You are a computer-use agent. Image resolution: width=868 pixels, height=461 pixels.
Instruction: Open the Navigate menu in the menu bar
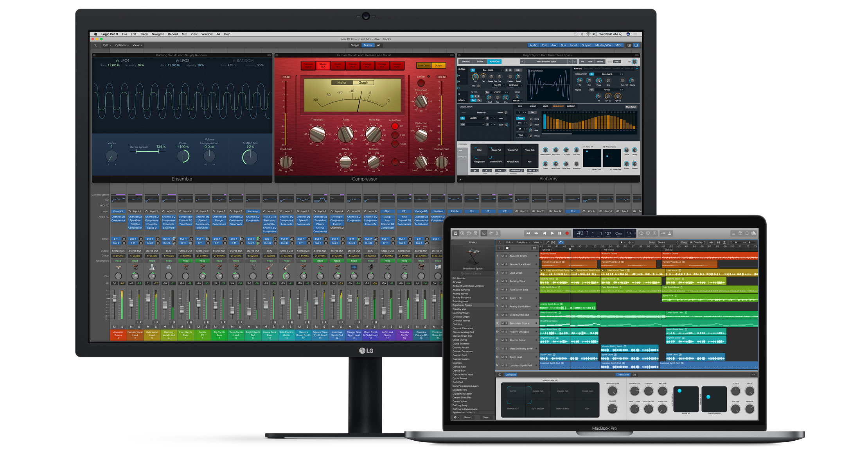[x=158, y=34]
